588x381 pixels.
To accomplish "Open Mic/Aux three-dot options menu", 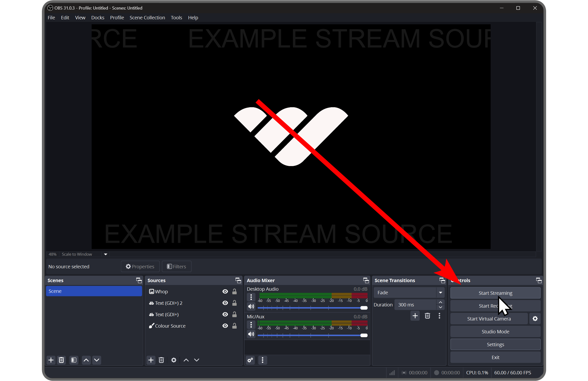I will (x=251, y=324).
